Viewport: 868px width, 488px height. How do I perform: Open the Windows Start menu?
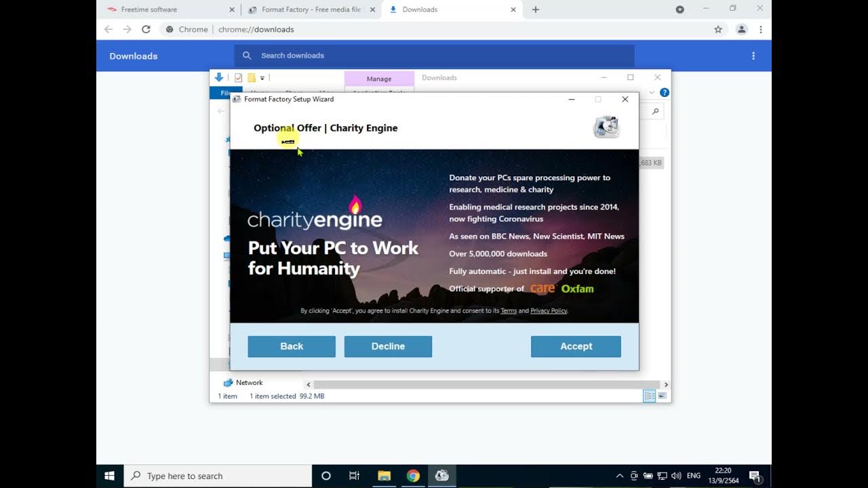(110, 476)
